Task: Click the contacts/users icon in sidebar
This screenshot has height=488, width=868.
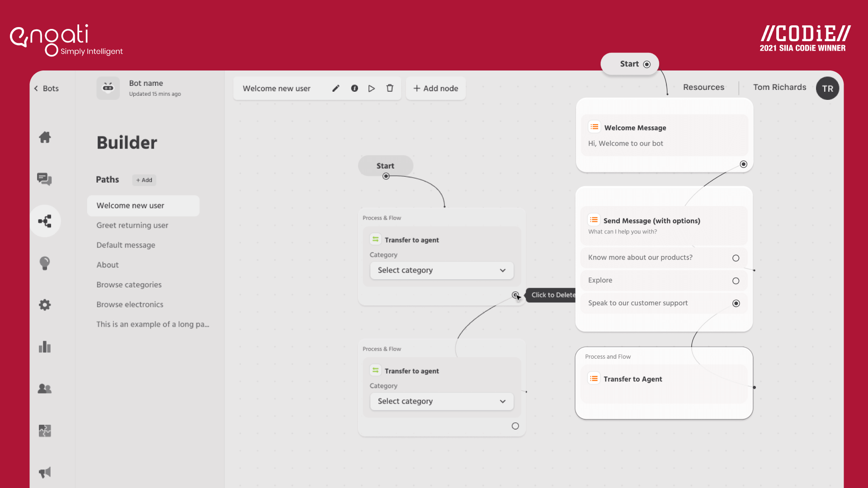Action: (45, 389)
